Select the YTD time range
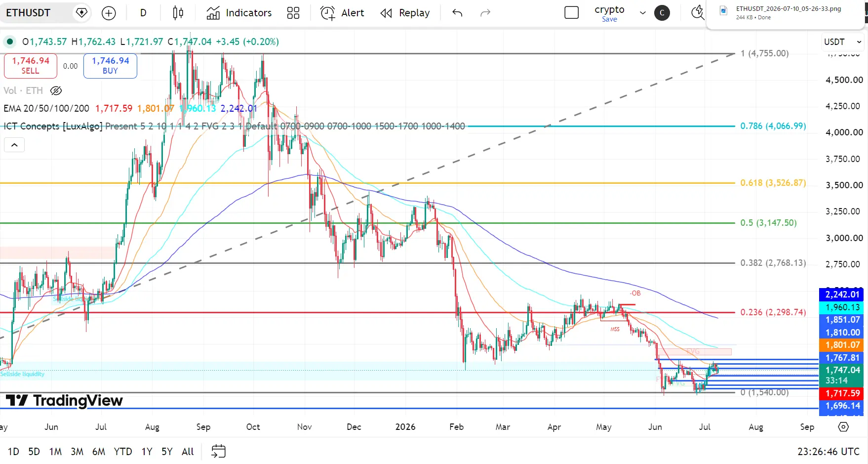This screenshot has width=868, height=464. (x=123, y=451)
